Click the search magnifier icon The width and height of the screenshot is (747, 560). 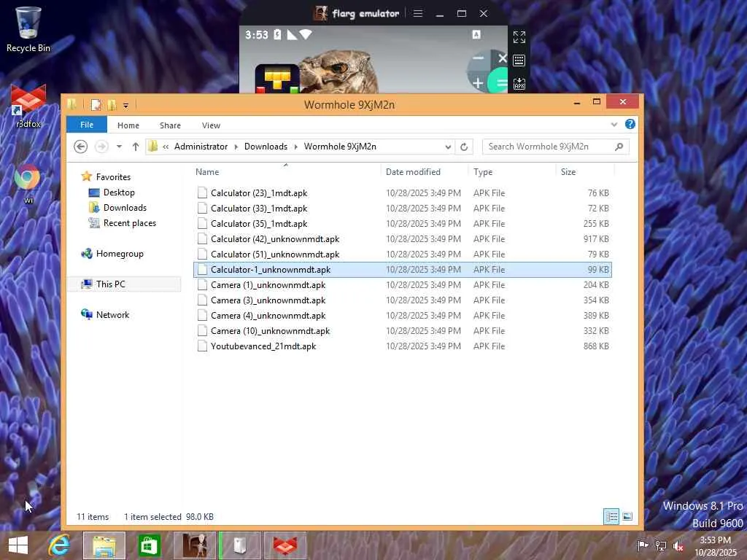pyautogui.click(x=619, y=147)
